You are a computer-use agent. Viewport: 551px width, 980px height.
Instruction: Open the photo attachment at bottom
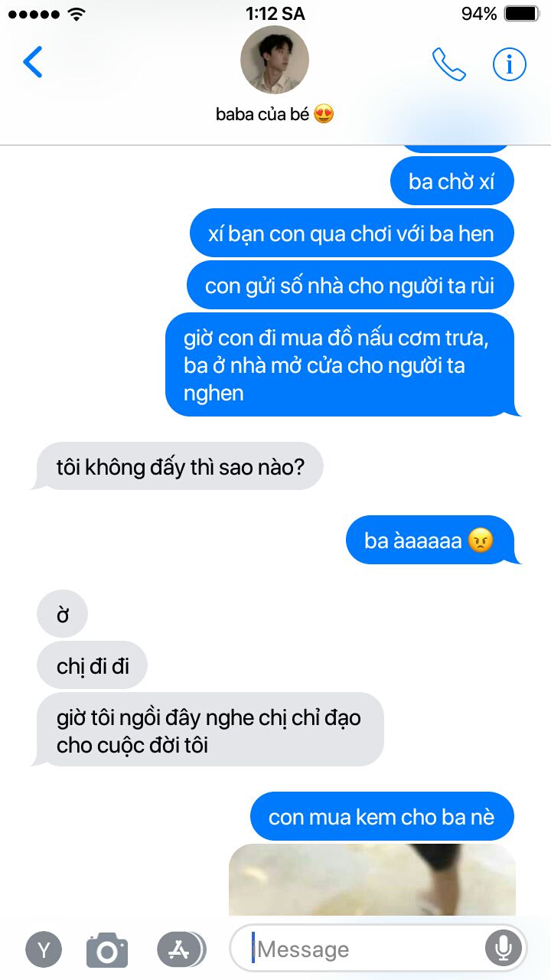pyautogui.click(x=372, y=880)
